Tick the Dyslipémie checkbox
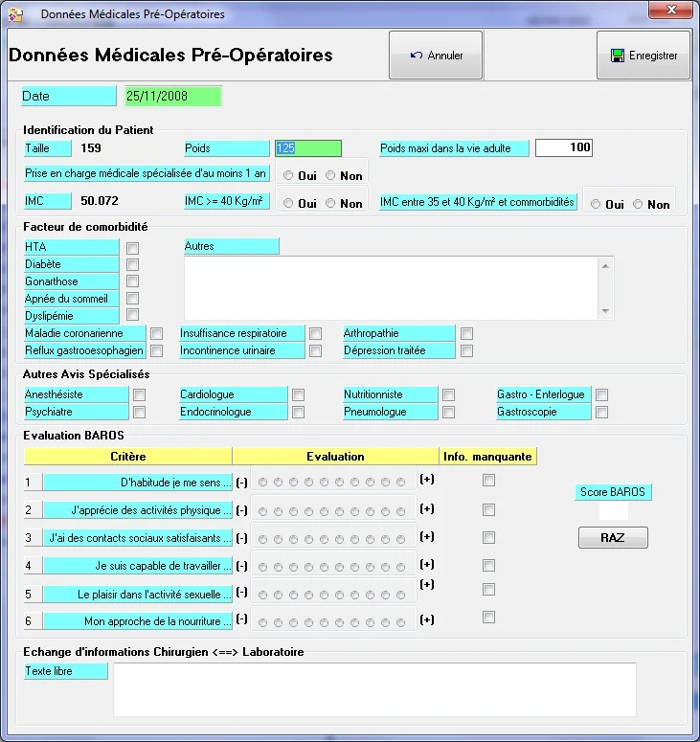This screenshot has height=742, width=700. pyautogui.click(x=132, y=315)
